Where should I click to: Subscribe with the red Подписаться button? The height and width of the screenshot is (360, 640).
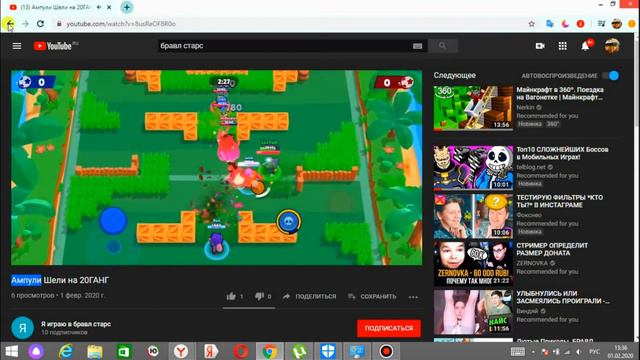[x=389, y=328]
